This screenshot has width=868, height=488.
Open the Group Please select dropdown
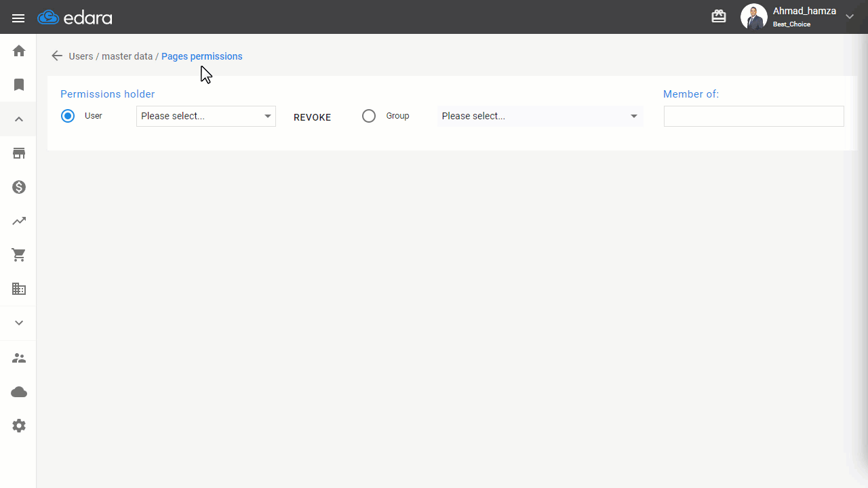[540, 116]
